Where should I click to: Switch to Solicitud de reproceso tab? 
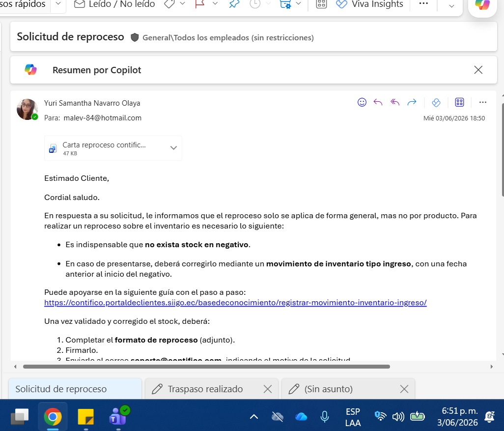tap(75, 389)
